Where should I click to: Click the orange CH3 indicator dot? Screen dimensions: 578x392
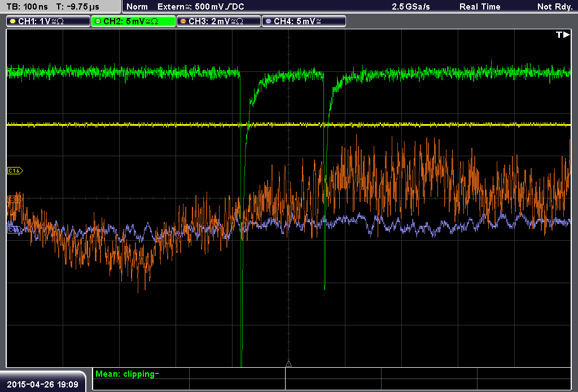click(x=183, y=21)
